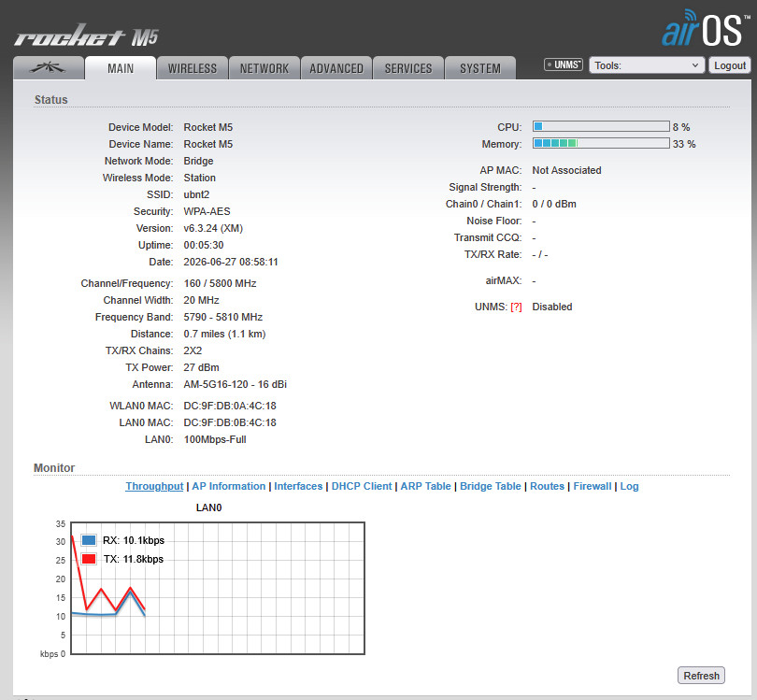Click the antenna value AM-5G16-120 - 16 dBi

coord(236,384)
